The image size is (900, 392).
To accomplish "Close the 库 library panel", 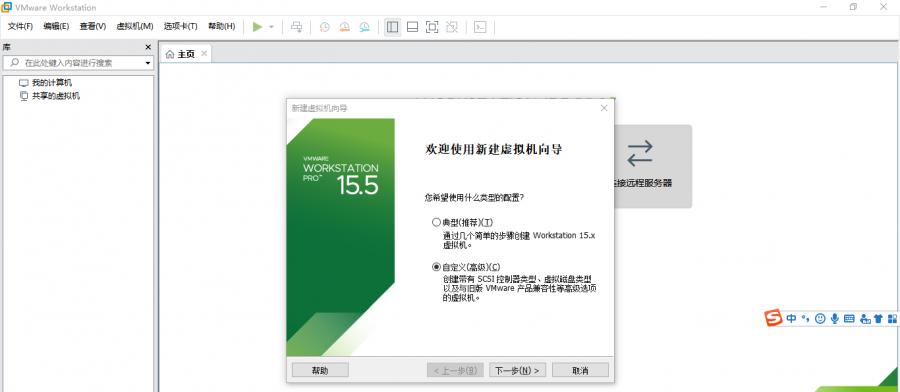I will pyautogui.click(x=148, y=47).
